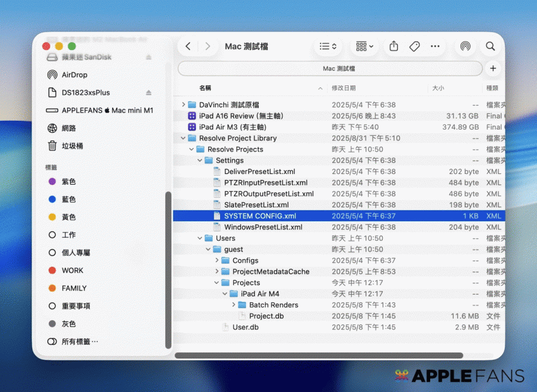Sort by 修改日期 column header
Screen dimensions: 537x392
343,88
